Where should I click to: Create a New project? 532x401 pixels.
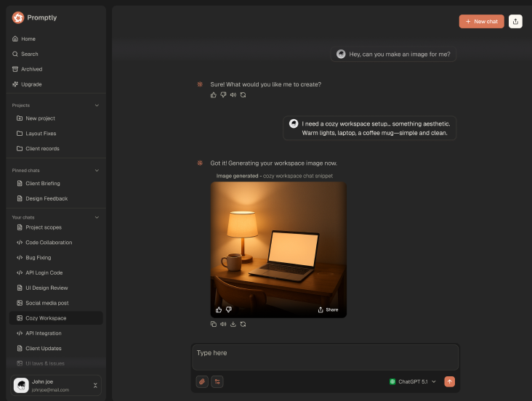click(40, 118)
